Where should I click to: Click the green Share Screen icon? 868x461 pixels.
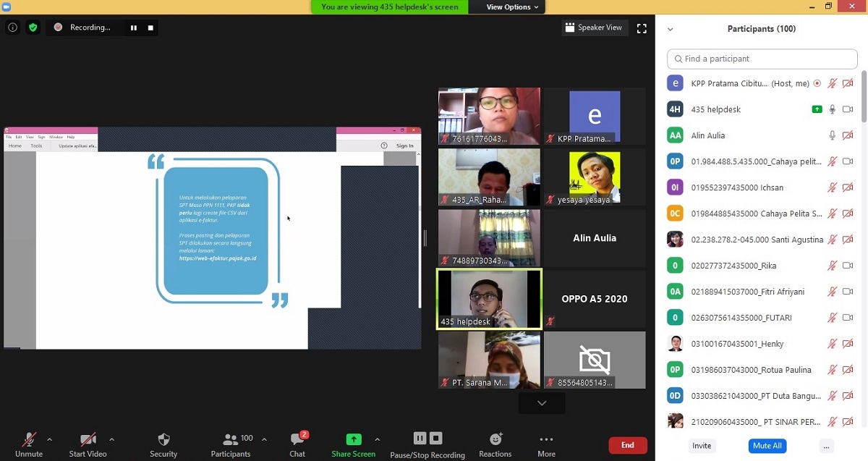[x=353, y=439]
